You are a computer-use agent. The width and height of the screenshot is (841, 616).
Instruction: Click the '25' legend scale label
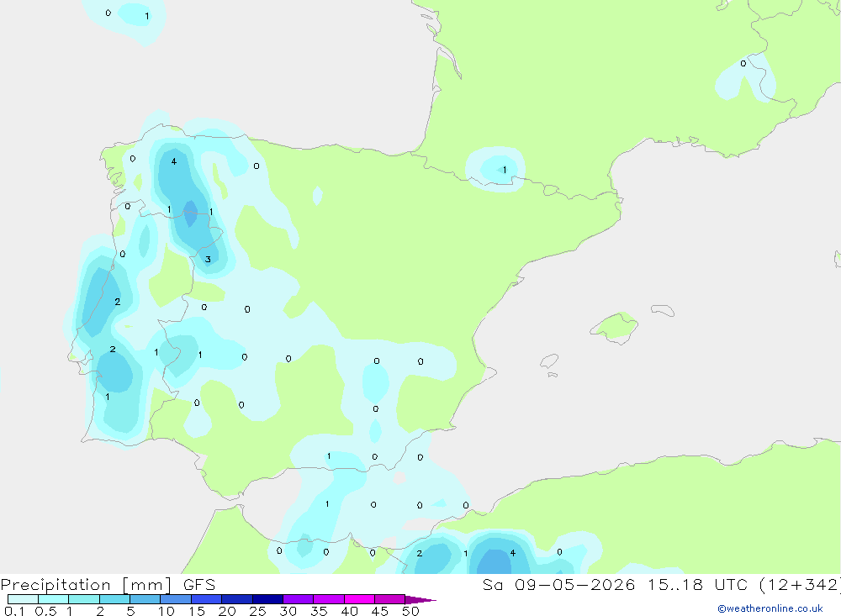pyautogui.click(x=257, y=611)
